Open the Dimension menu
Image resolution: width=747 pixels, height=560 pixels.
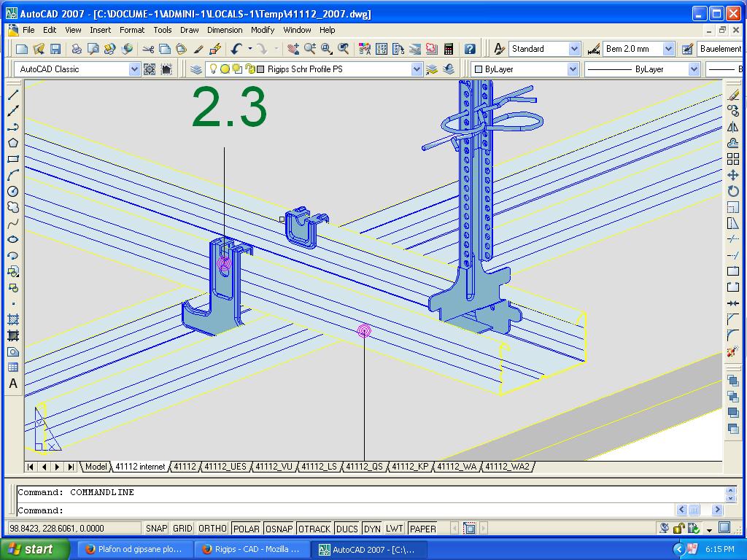225,30
